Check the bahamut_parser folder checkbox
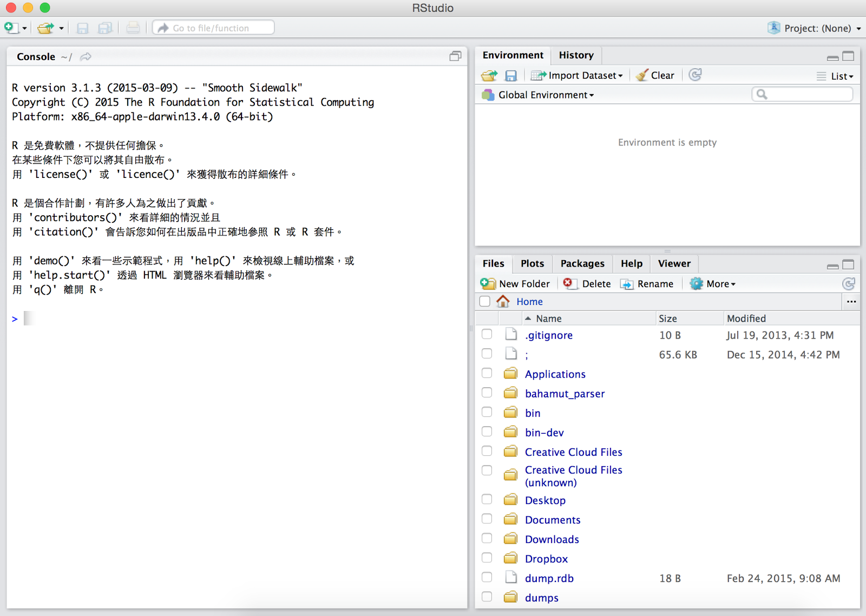 click(x=487, y=393)
